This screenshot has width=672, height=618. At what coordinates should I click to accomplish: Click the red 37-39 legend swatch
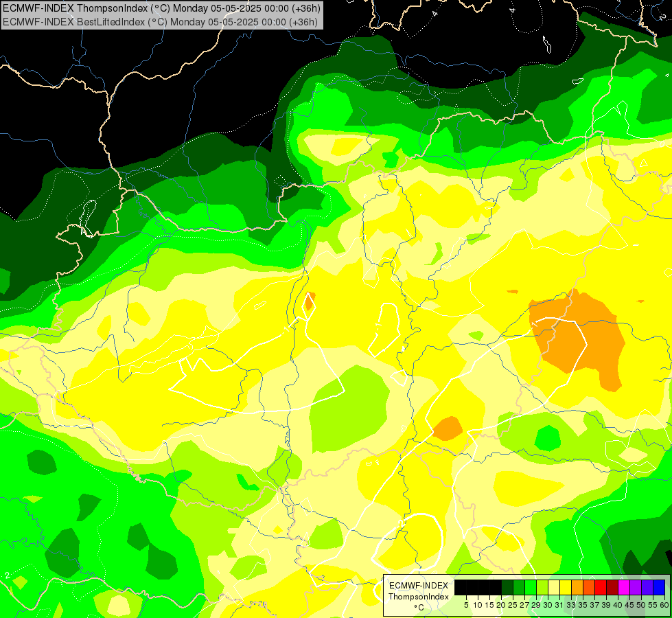point(601,588)
